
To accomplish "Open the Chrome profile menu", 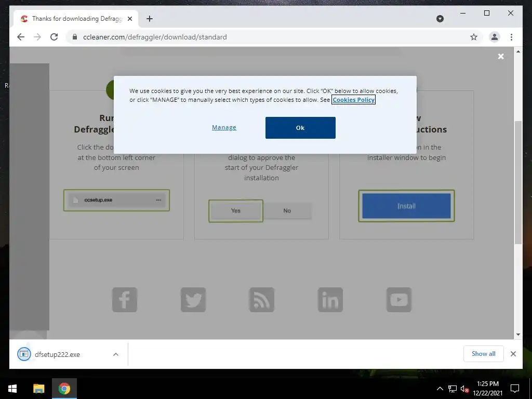I will click(495, 37).
